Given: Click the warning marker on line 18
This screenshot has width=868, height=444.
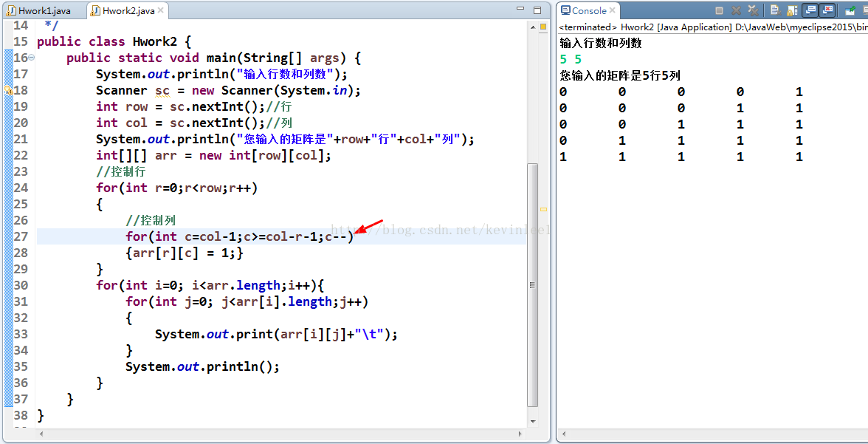Looking at the screenshot, I should 7,90.
